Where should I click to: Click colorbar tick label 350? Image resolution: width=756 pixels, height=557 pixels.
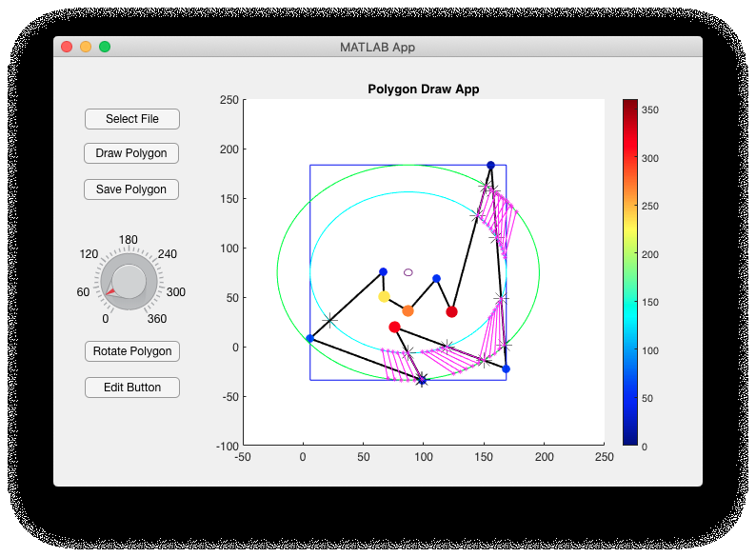click(650, 109)
